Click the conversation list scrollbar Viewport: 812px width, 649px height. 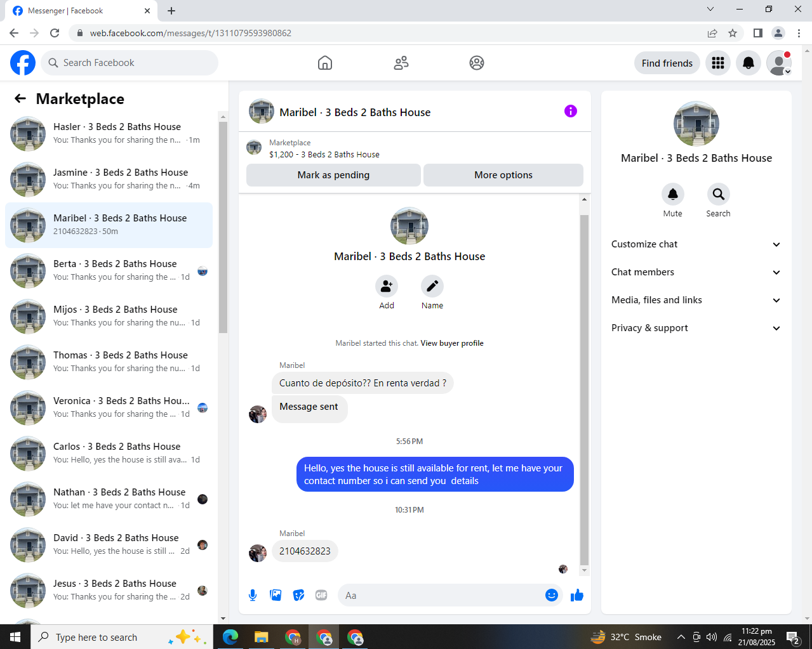[223, 227]
